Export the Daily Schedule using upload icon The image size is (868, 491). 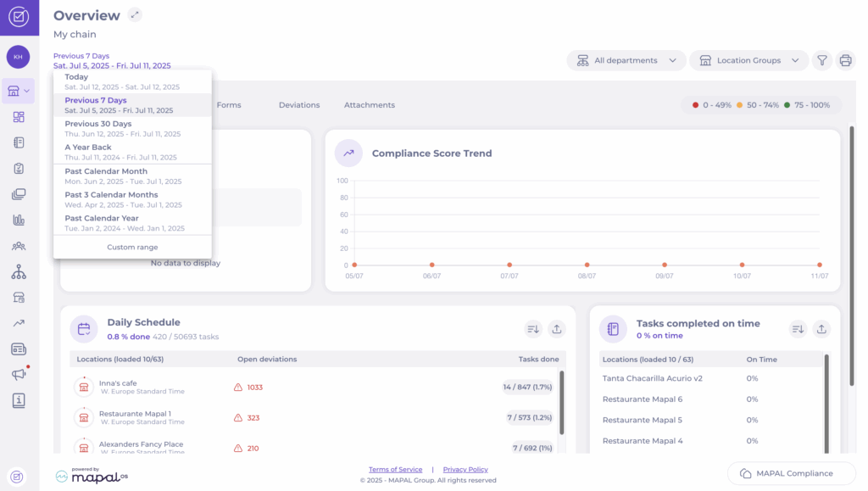tap(556, 329)
